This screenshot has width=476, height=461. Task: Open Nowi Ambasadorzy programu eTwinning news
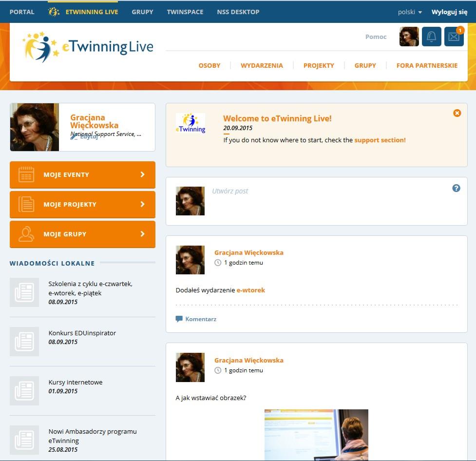tap(93, 436)
